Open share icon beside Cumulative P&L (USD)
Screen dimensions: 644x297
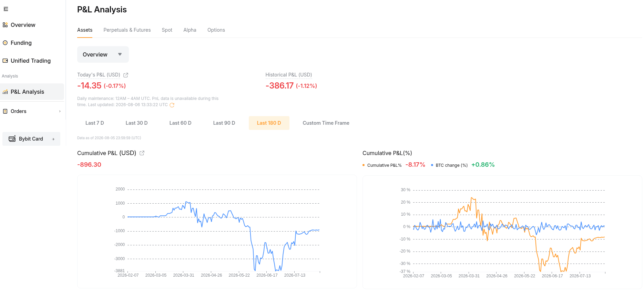point(142,153)
